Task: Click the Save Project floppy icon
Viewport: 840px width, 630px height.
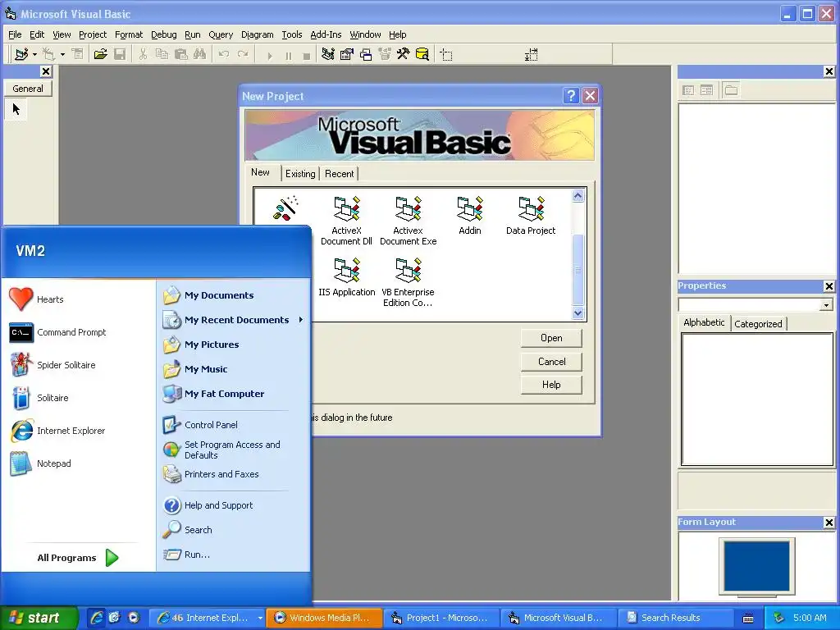Action: (x=120, y=54)
